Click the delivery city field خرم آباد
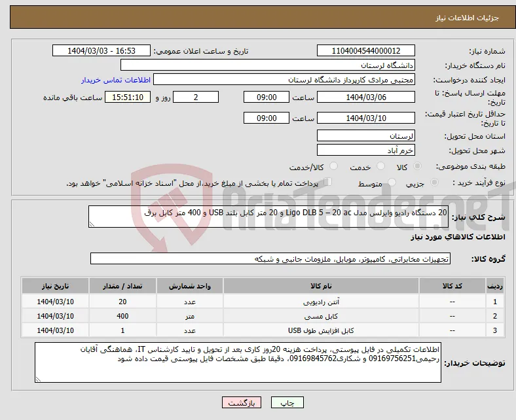Screen dimensions: 516x420 click(365, 150)
